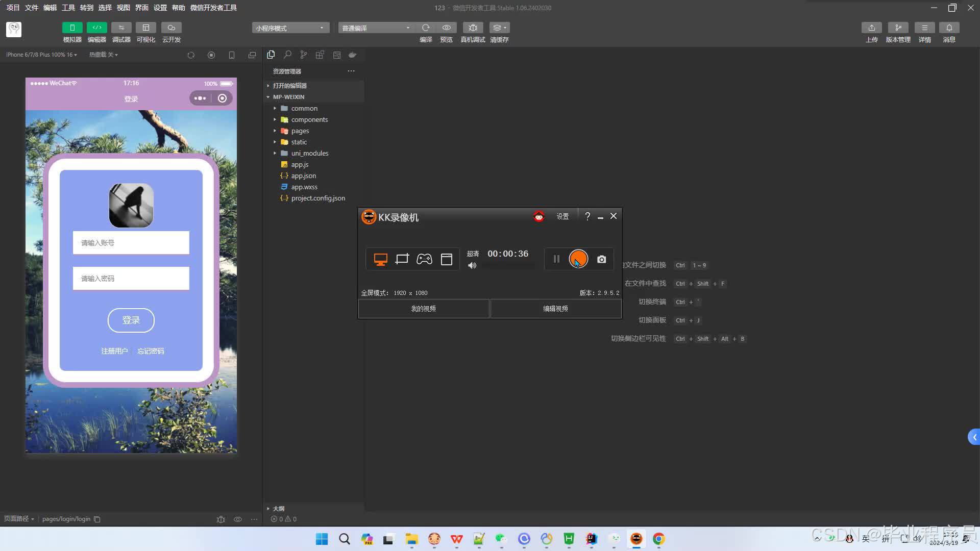Viewport: 980px width, 551px height.
Task: Toggle the editor panel button
Action: pyautogui.click(x=96, y=28)
